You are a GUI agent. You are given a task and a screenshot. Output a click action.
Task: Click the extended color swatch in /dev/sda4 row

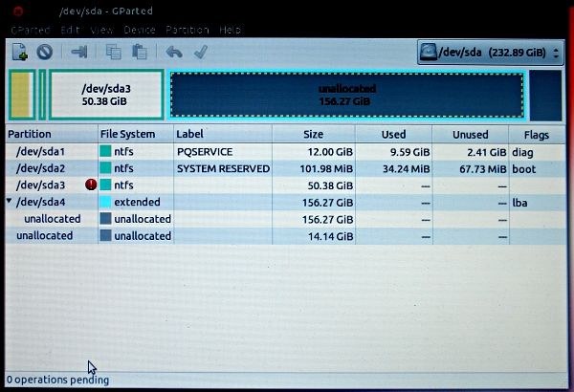pyautogui.click(x=105, y=202)
